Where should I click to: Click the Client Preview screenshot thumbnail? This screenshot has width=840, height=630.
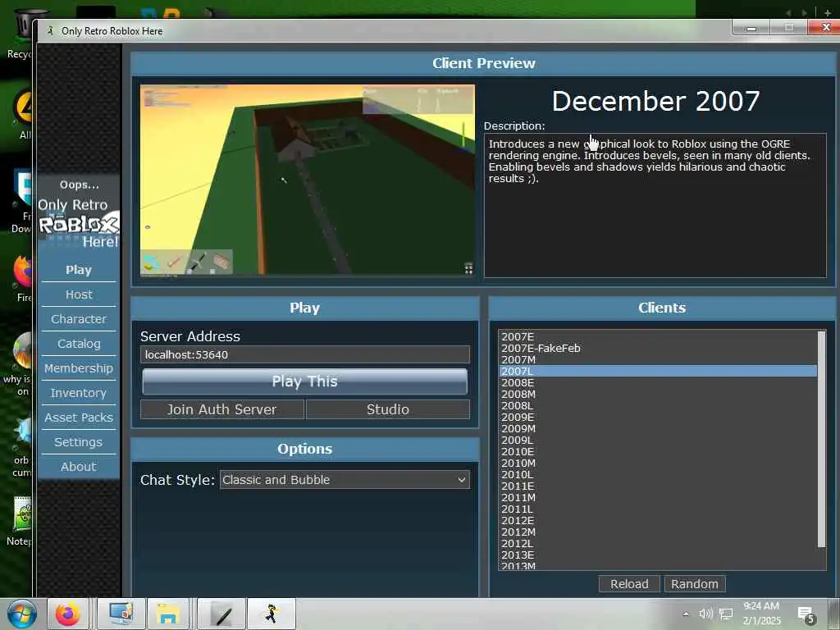[307, 180]
